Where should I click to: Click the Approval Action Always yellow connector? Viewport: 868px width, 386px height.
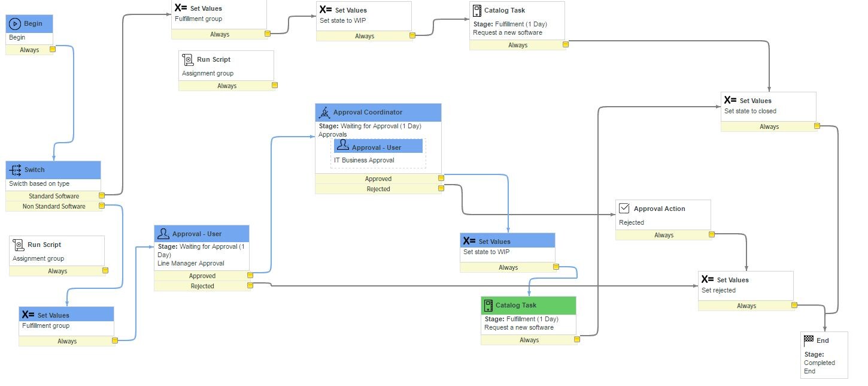click(x=711, y=234)
